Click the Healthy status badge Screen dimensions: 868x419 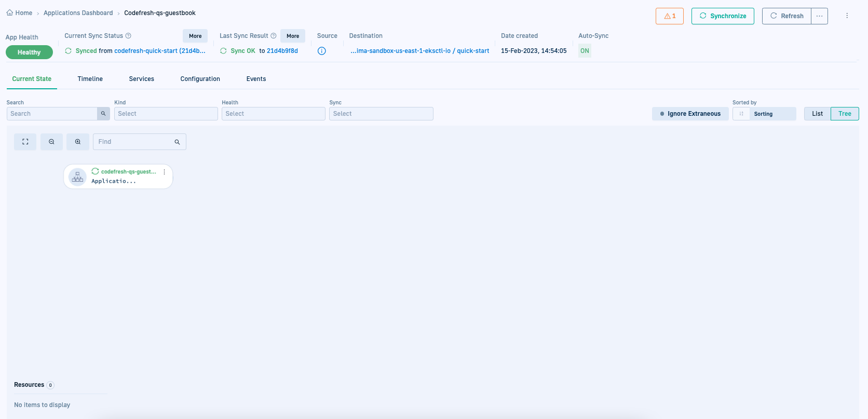(x=29, y=52)
